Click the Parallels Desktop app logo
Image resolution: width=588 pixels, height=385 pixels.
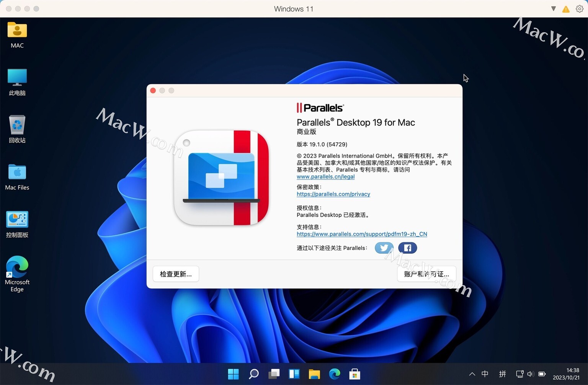222,177
